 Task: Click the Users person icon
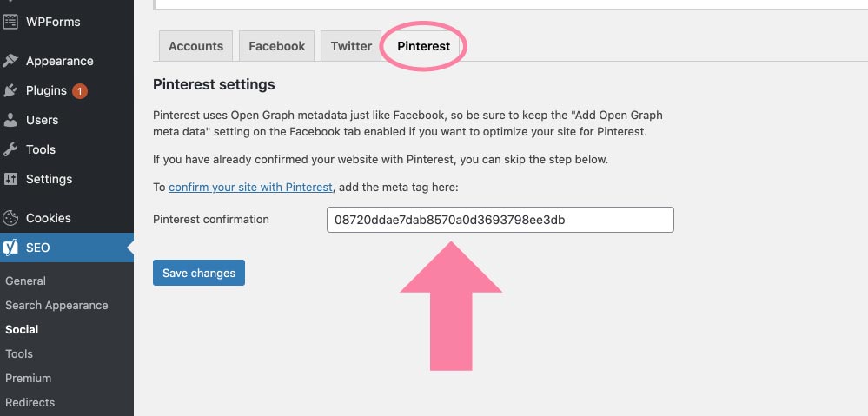(x=10, y=120)
